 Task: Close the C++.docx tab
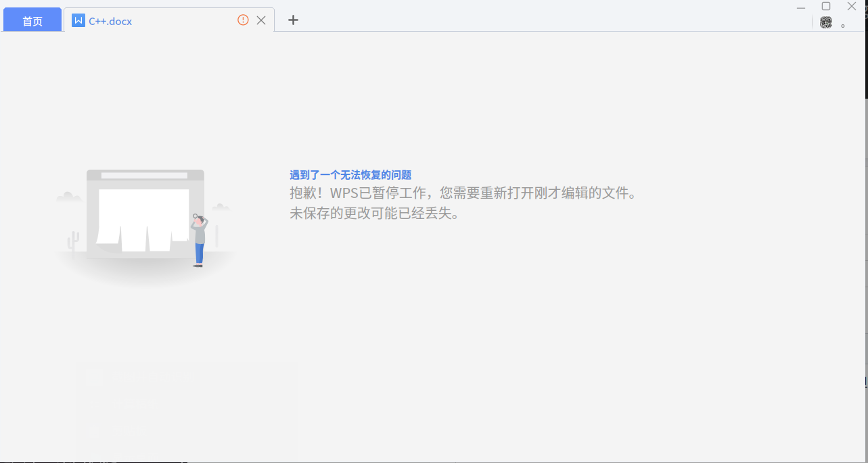[261, 20]
